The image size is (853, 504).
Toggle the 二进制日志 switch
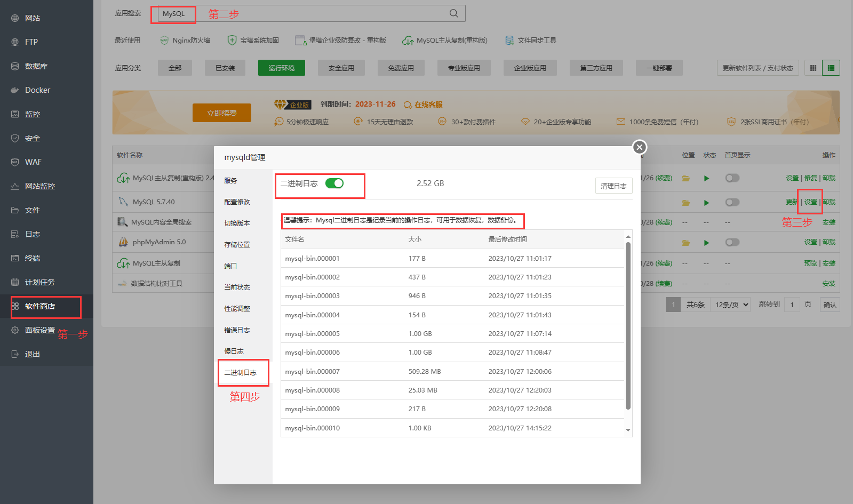(334, 183)
